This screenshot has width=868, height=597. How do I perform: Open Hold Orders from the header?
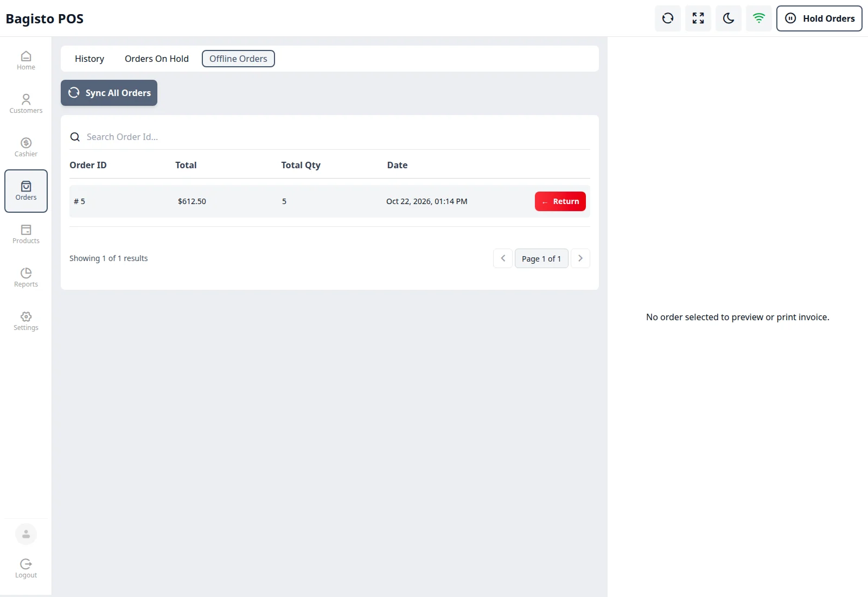[x=819, y=18]
